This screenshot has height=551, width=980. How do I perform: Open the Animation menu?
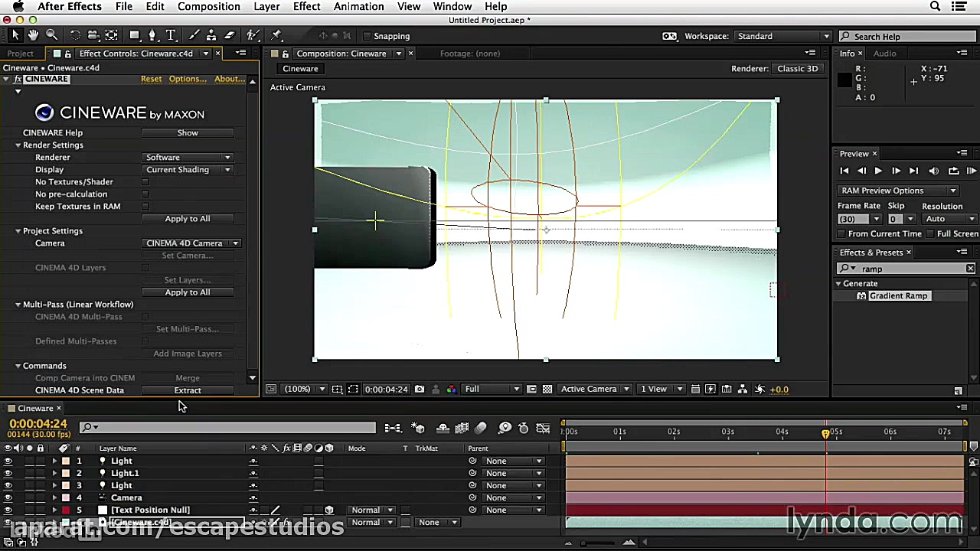click(x=358, y=6)
